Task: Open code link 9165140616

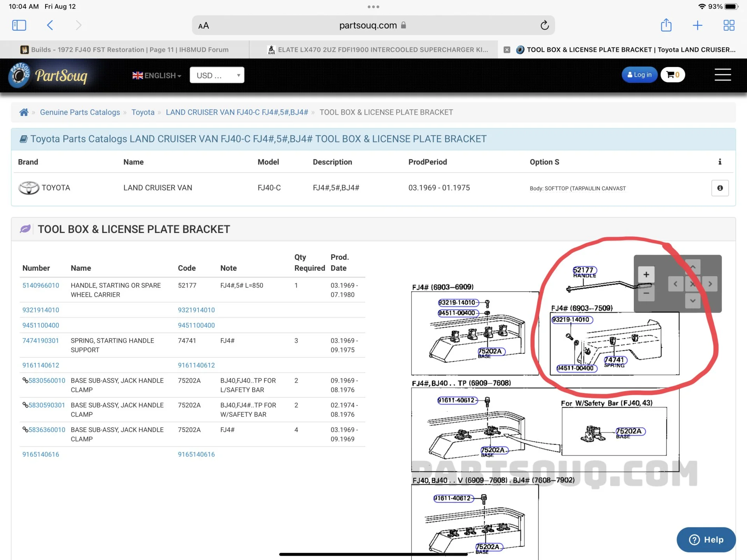Action: 196,454
